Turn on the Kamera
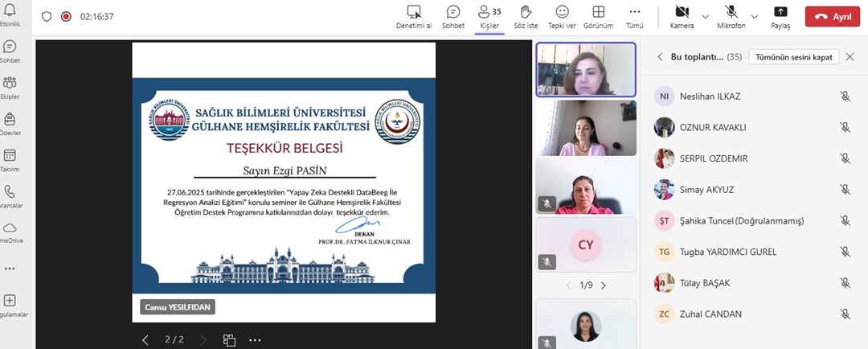868x349 pixels. [x=682, y=17]
